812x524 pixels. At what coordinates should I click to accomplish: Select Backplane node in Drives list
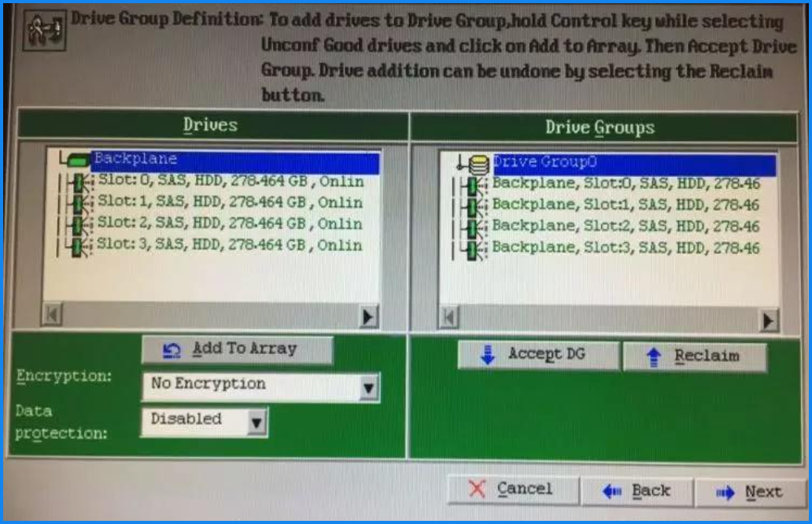135,160
